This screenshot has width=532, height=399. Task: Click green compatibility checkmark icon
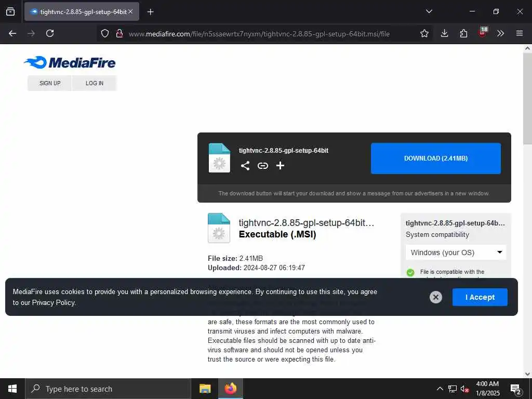click(410, 272)
